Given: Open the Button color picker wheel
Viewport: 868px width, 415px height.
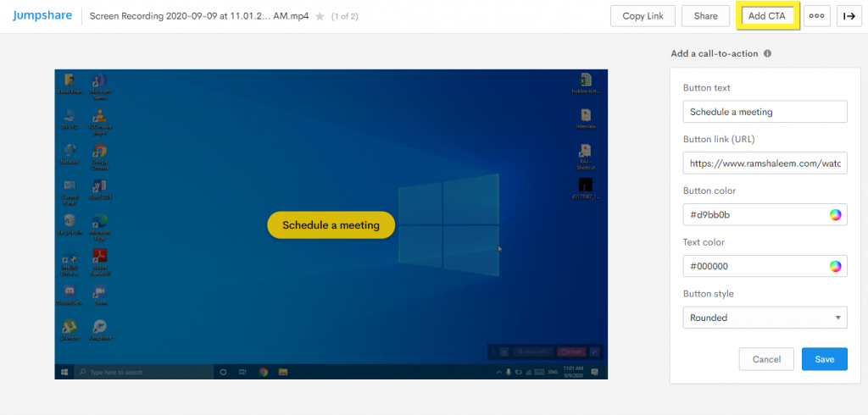Looking at the screenshot, I should [x=835, y=215].
